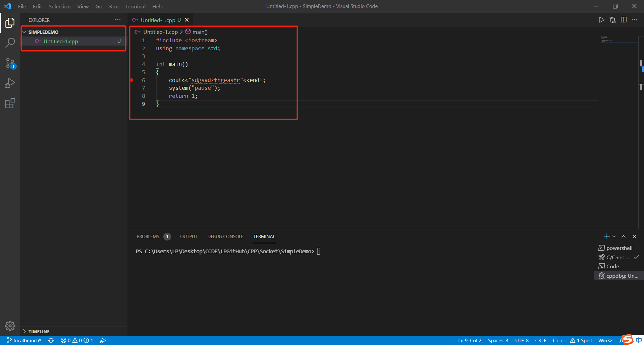Click Win32 configuration in status bar
Screen dimensions: 644x345
coord(605,341)
